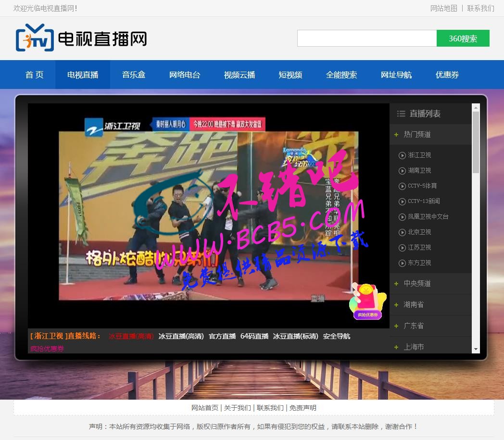504x440 pixels.
Task: Expand the 广东省 channel group
Action: [430, 326]
